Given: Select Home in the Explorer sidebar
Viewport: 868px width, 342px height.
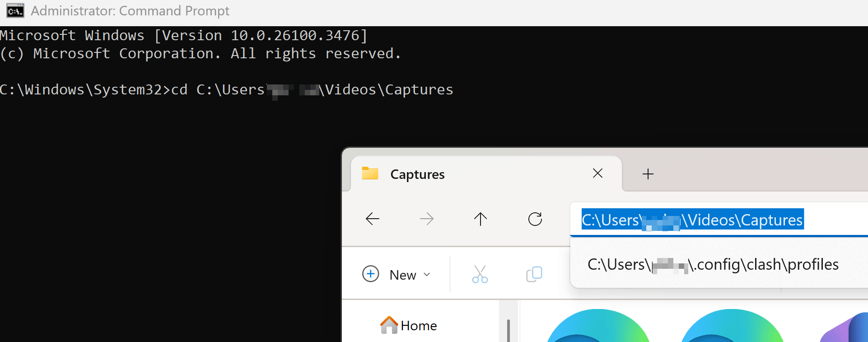Looking at the screenshot, I should point(408,325).
